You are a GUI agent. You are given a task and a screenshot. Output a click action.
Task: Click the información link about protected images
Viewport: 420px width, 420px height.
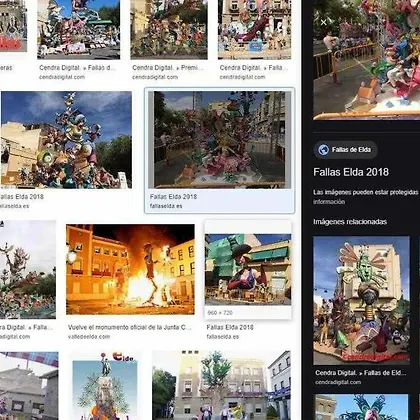coord(329,202)
